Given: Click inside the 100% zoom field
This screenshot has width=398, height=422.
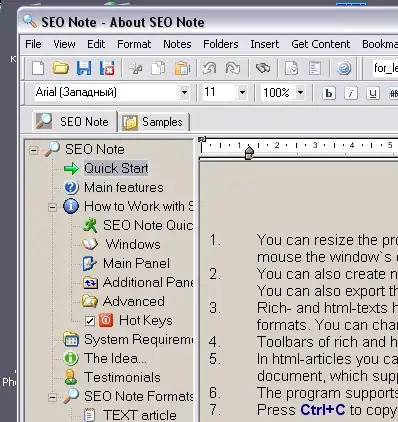Looking at the screenshot, I should click(278, 92).
